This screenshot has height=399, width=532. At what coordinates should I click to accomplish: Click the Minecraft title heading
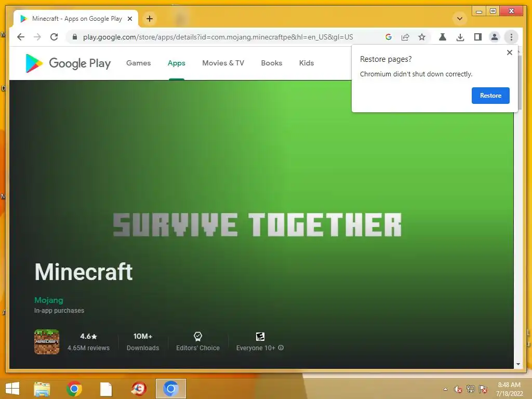84,272
